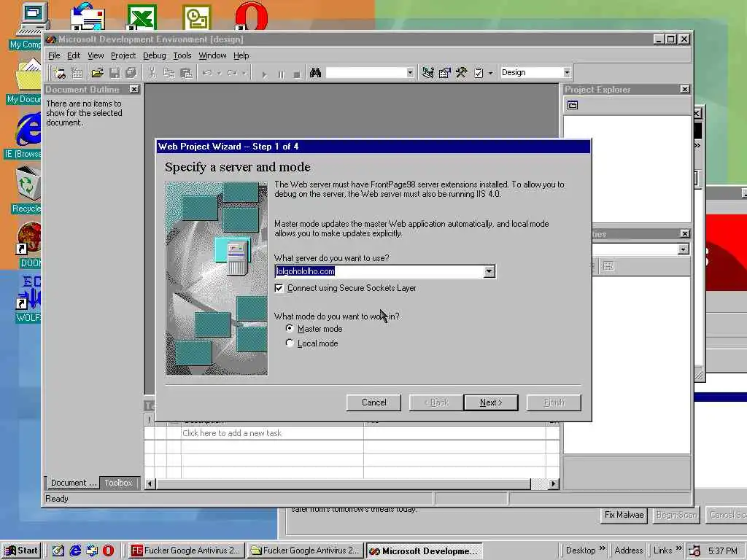Open the Redo history dropdown arrow
Screen dimensions: 747x560
pos(244,73)
